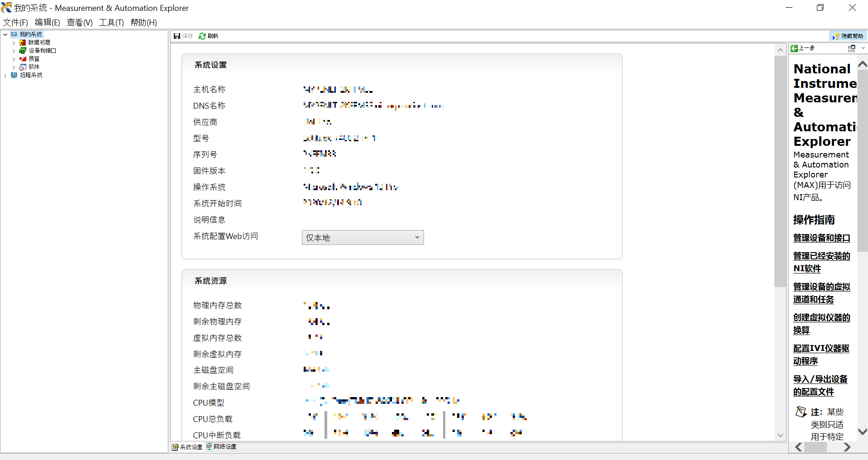The image size is (868, 460).
Task: Click the 物理内存总数 label
Action: (x=217, y=306)
